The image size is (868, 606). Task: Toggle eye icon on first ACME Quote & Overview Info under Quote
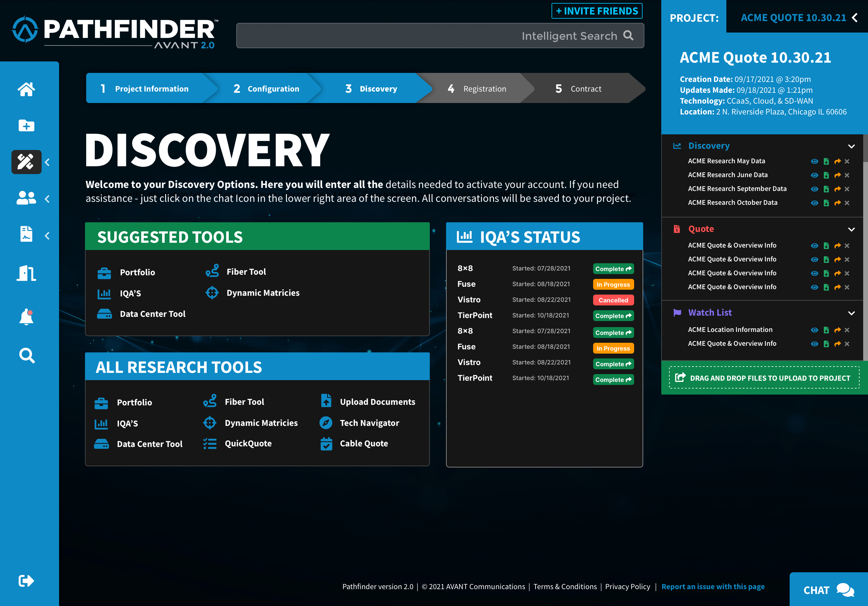coord(815,245)
